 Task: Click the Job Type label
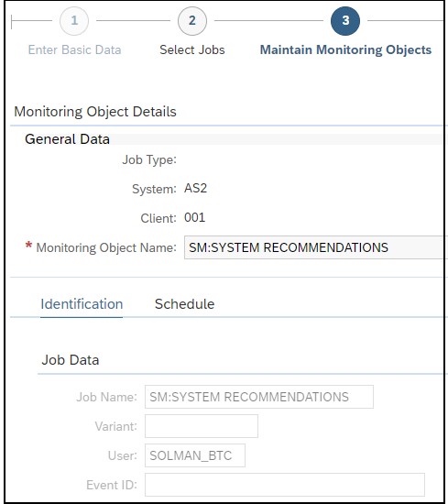(149, 159)
